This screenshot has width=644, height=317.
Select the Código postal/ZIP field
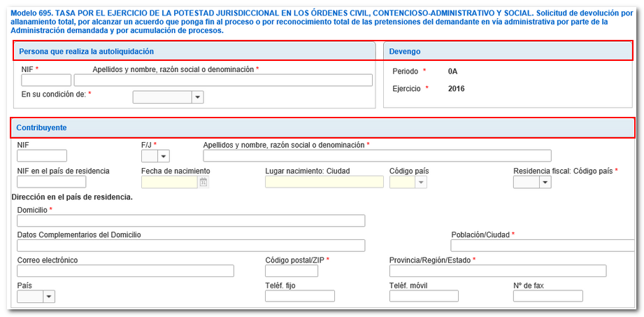291,271
